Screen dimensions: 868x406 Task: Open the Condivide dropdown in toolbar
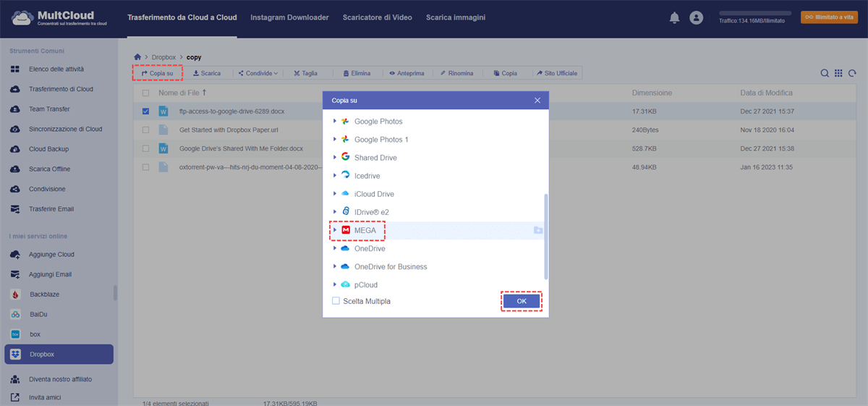(258, 73)
